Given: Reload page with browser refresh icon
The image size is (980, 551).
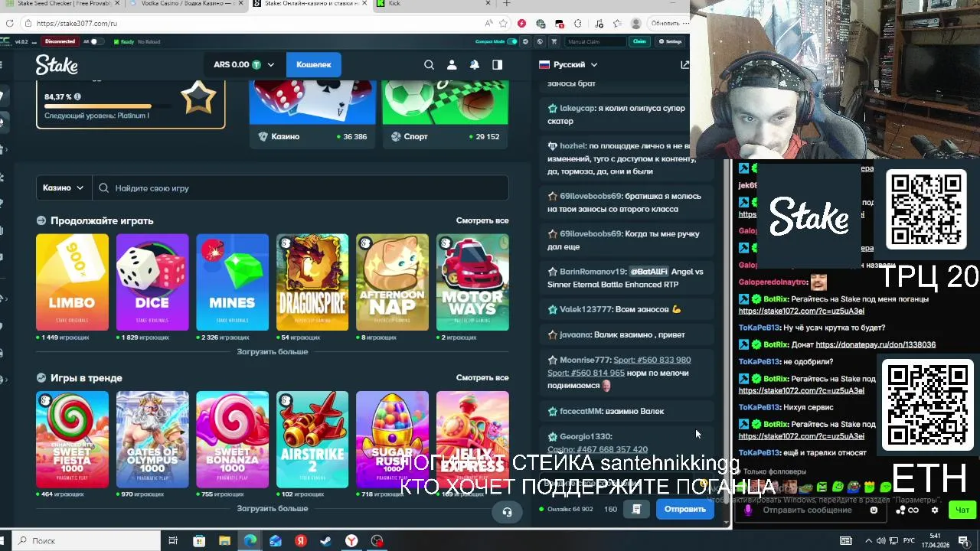Looking at the screenshot, I should 10,24.
